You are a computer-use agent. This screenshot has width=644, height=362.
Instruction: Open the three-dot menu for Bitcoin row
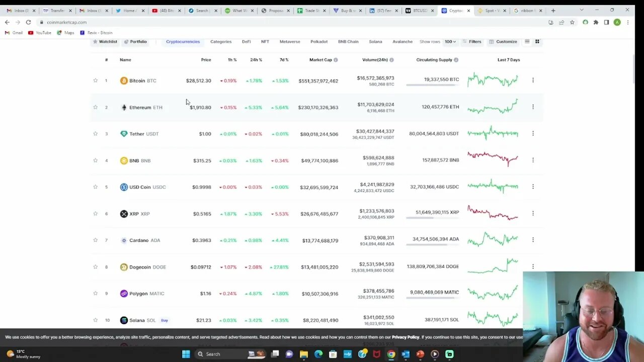(533, 80)
